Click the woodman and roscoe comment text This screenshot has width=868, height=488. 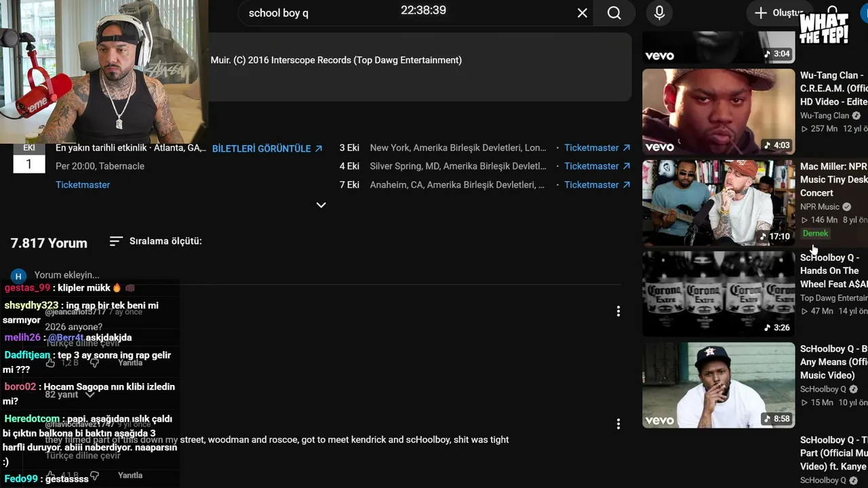[x=277, y=440]
